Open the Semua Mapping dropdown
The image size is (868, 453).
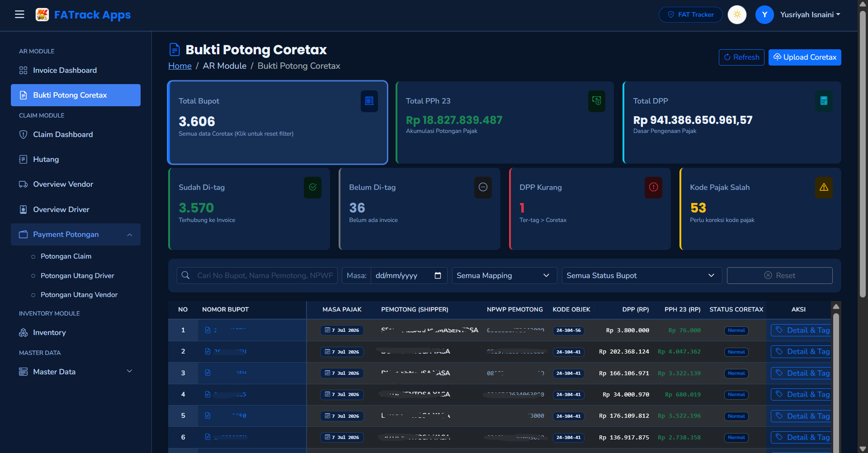click(505, 276)
